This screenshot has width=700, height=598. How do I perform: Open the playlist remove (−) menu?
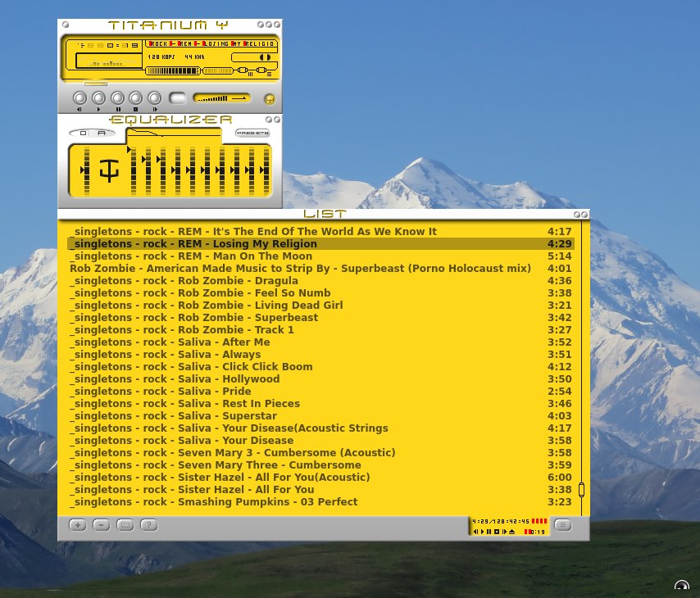coord(102,525)
